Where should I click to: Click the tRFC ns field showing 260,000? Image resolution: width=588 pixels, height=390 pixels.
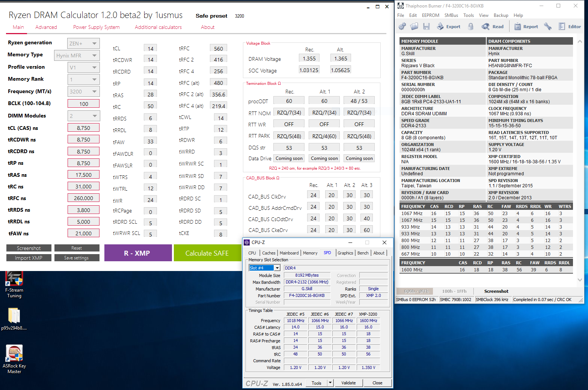(x=83, y=198)
